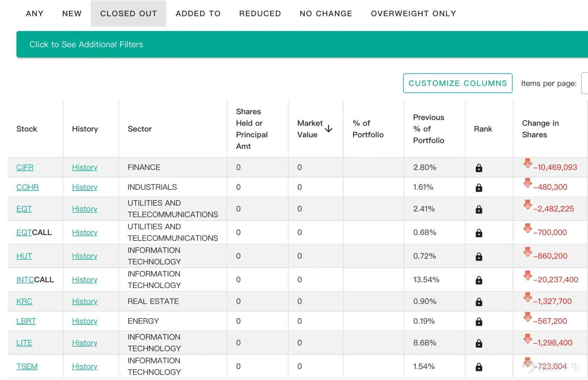
Task: Click the Market Value sort arrow
Action: tap(329, 129)
